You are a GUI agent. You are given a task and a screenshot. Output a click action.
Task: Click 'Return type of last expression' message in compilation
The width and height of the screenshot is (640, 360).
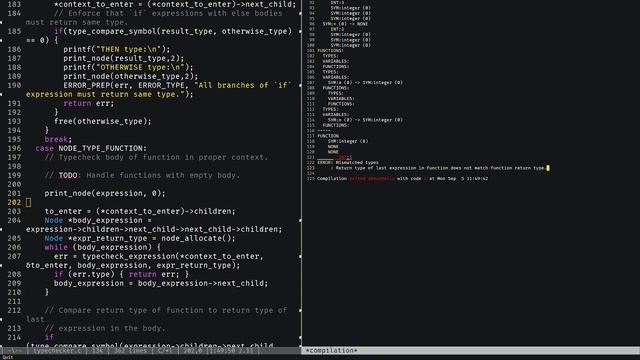[440, 168]
